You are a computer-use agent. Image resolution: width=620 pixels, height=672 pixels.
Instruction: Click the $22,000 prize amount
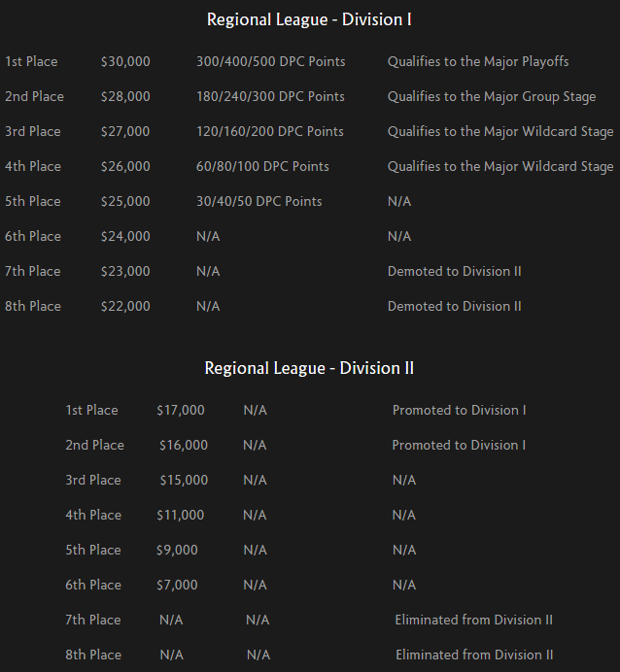pos(125,306)
